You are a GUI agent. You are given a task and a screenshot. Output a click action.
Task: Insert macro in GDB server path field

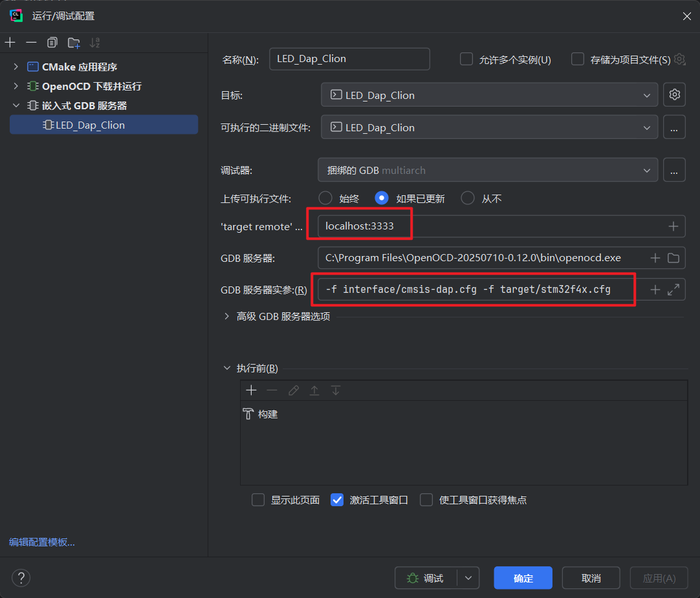[x=655, y=258]
